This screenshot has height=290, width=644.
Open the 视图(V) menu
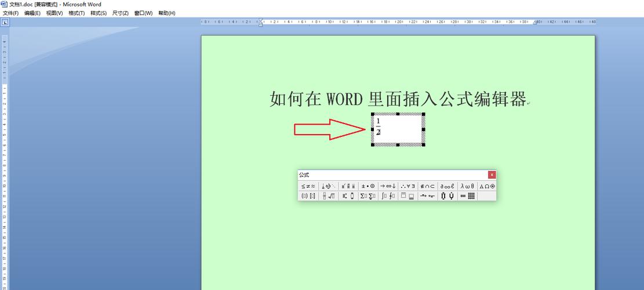pyautogui.click(x=54, y=13)
